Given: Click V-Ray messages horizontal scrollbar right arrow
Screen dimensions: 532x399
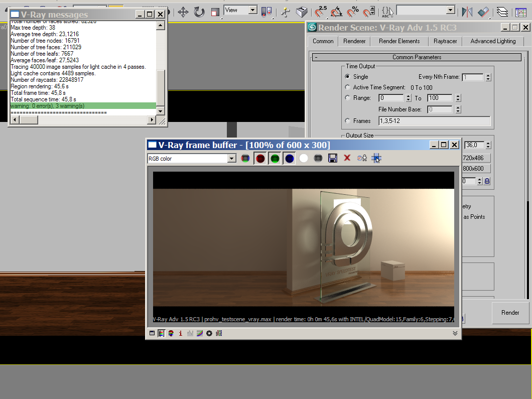Looking at the screenshot, I should [x=152, y=120].
